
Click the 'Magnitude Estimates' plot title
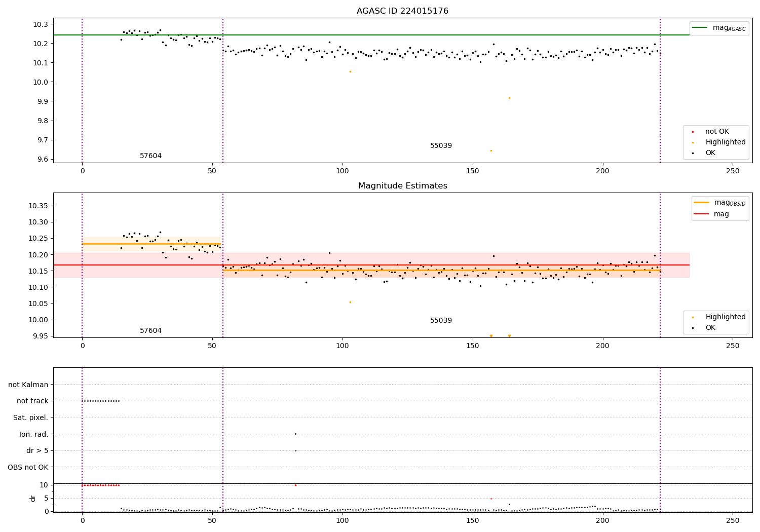[x=402, y=186]
